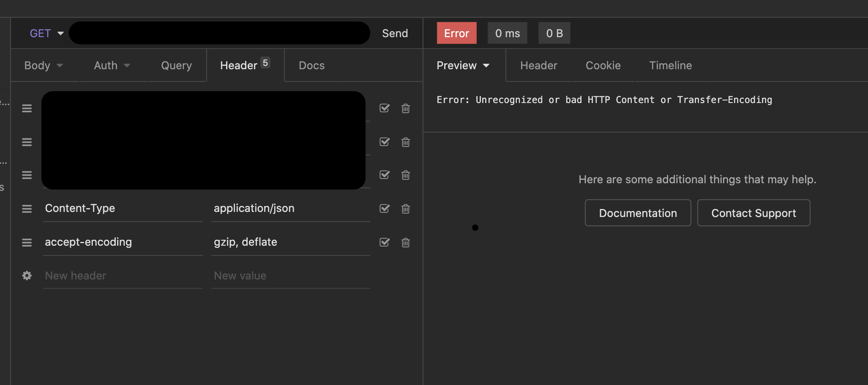868x385 pixels.
Task: Grab the drag handle of the accept-encoding row
Action: pos(27,242)
